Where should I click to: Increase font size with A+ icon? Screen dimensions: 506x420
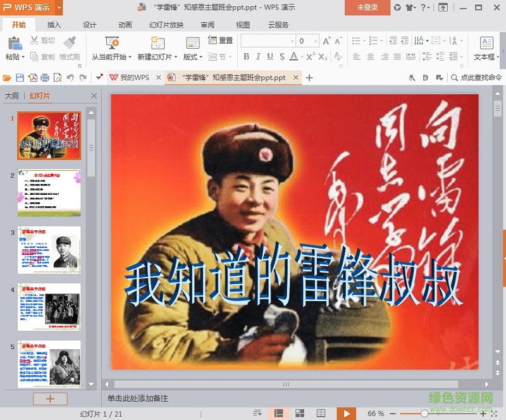[x=326, y=40]
